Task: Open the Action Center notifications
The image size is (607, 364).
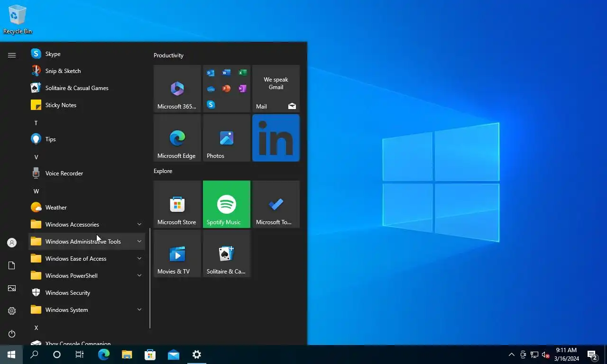Action: click(592, 355)
